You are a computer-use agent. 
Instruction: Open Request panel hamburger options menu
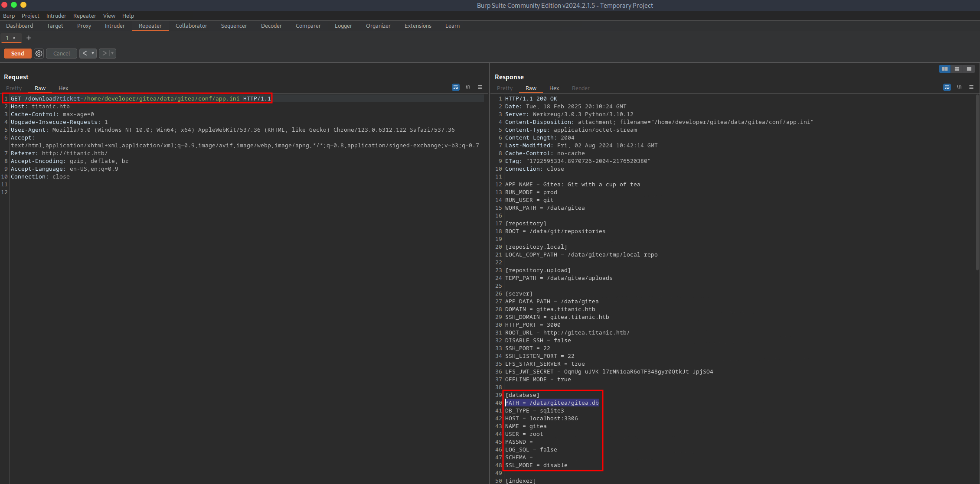click(480, 87)
